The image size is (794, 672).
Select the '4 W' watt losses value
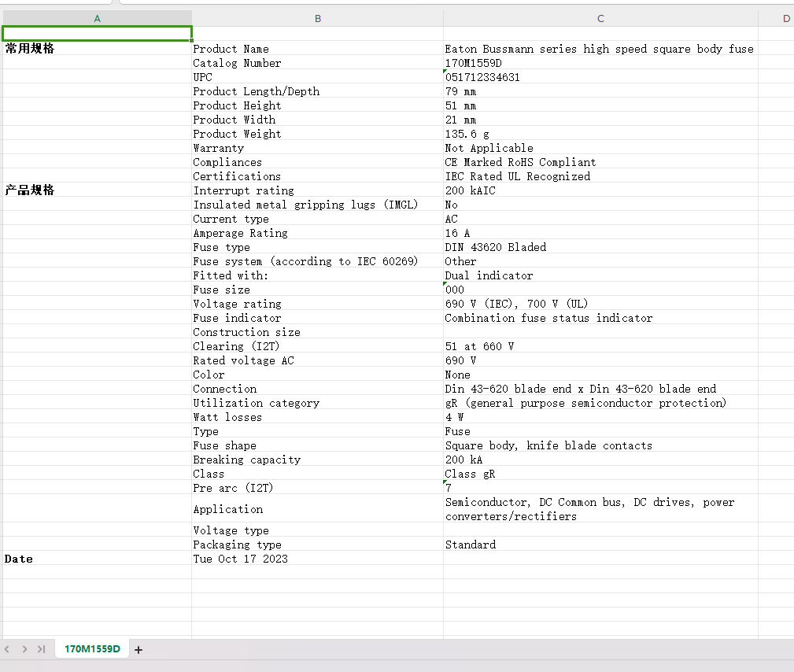pos(600,417)
